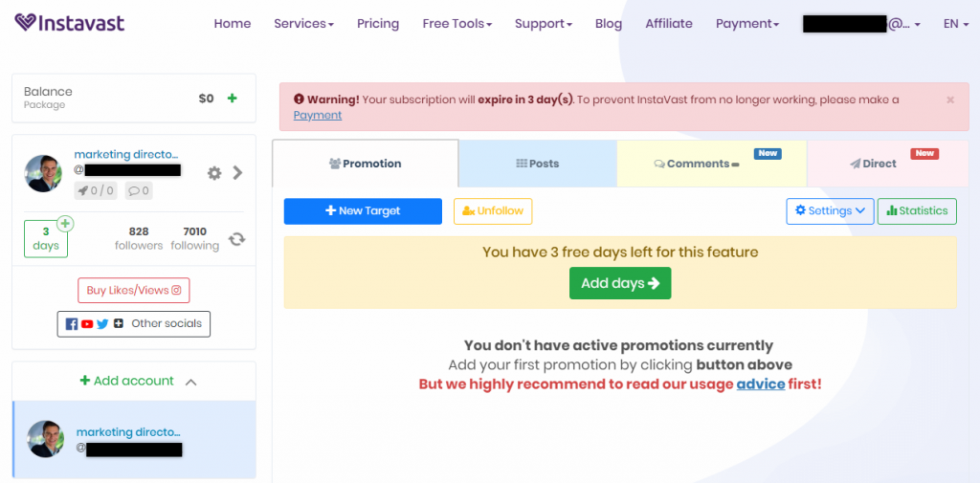
Task: Click profile avatar in account card
Action: coord(43,173)
